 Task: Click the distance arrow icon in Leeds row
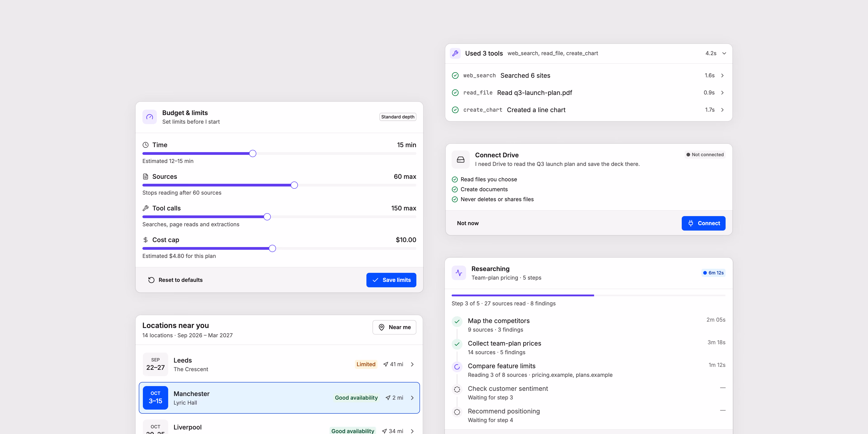coord(386,364)
